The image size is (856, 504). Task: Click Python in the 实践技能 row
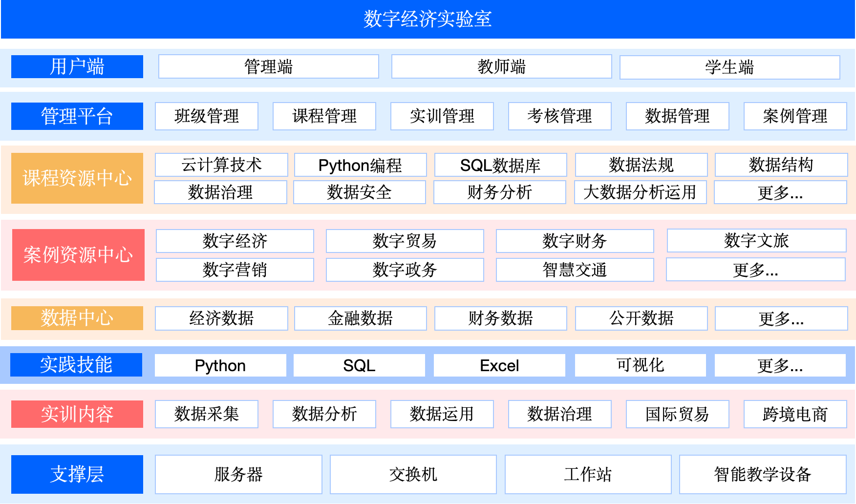[x=220, y=365]
